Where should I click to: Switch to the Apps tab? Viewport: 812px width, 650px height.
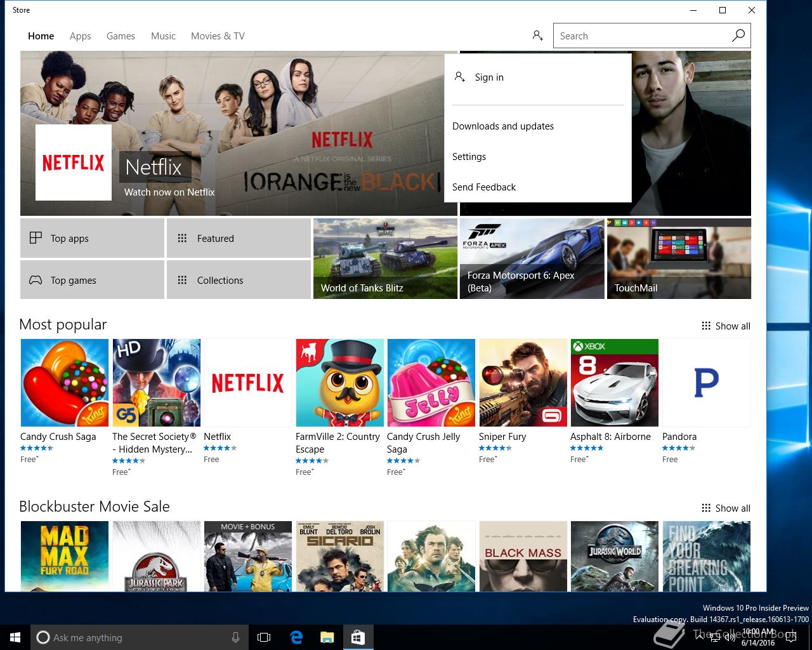(x=80, y=36)
